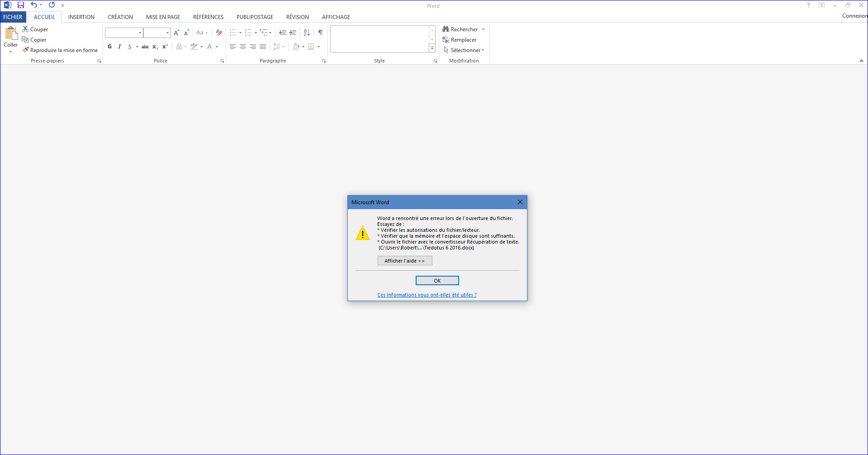
Task: Close the Microsoft Word error dialog
Action: coord(520,202)
